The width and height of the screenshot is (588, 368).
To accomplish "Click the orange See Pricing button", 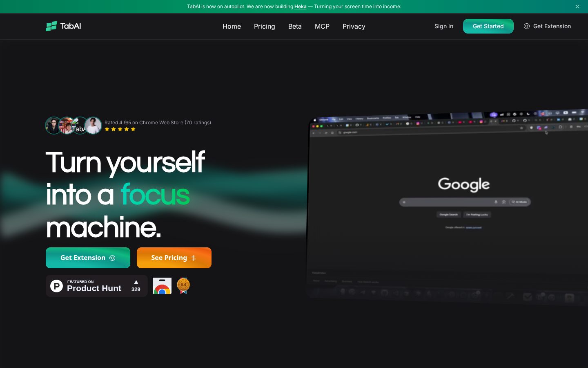I will click(x=174, y=258).
